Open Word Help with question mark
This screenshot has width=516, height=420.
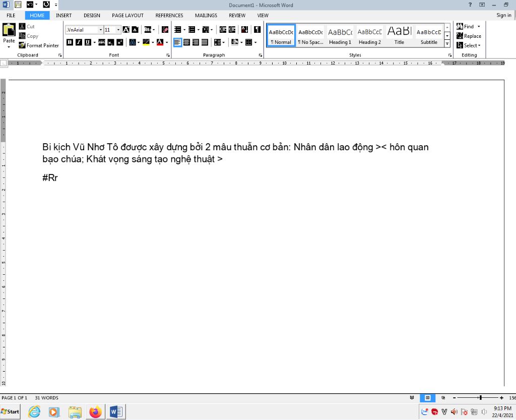[470, 5]
